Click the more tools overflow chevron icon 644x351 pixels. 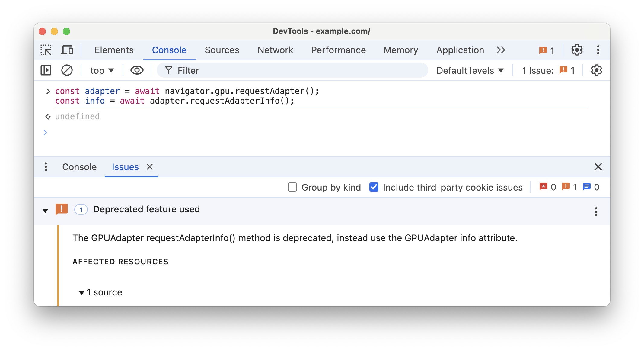click(x=502, y=50)
